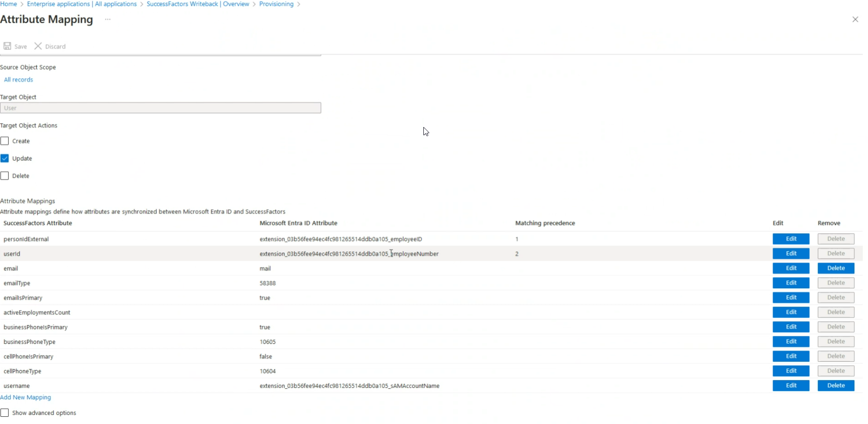
Task: Edit the personIdExternal mapping
Action: click(791, 239)
